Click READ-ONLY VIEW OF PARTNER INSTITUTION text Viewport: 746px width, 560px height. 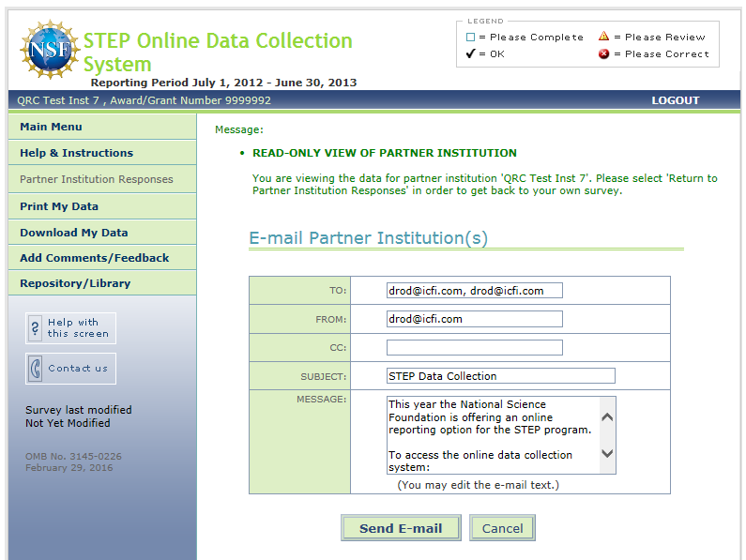click(385, 153)
